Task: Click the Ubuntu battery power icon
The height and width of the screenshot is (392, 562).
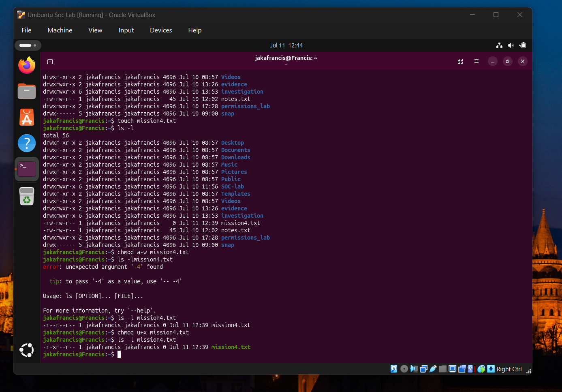Action: [523, 45]
